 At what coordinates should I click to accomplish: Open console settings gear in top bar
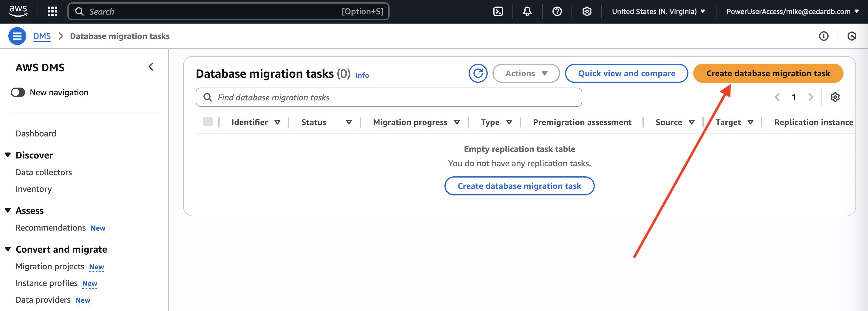click(x=587, y=11)
